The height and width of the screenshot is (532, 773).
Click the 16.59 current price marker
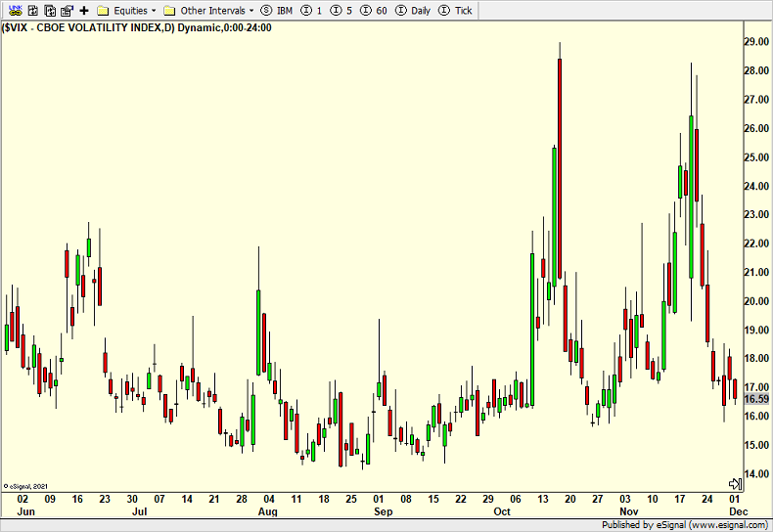(756, 399)
